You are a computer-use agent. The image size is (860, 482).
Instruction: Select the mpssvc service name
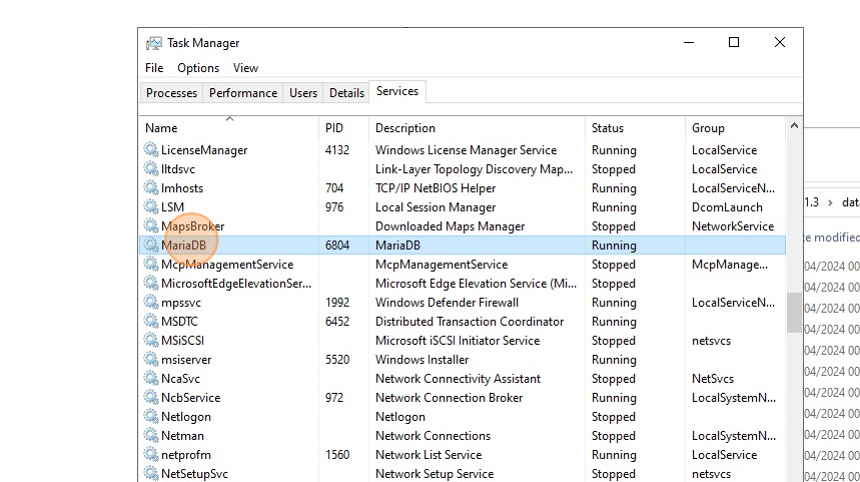181,303
